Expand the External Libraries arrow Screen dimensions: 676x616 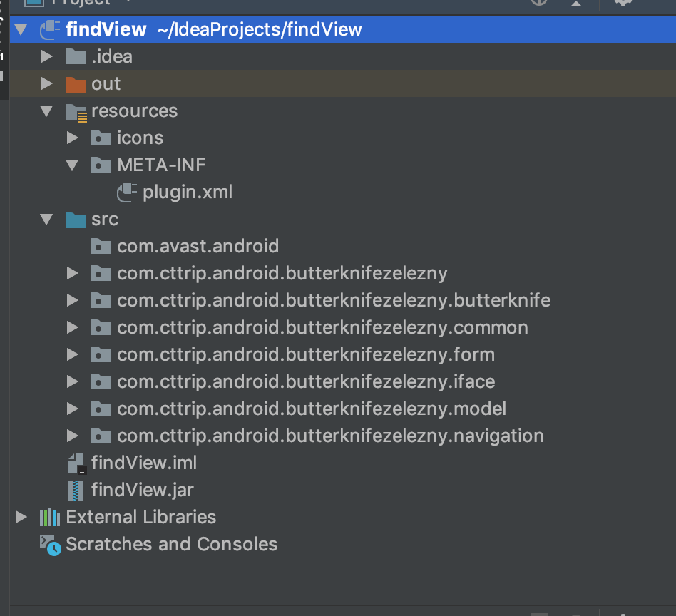21,518
